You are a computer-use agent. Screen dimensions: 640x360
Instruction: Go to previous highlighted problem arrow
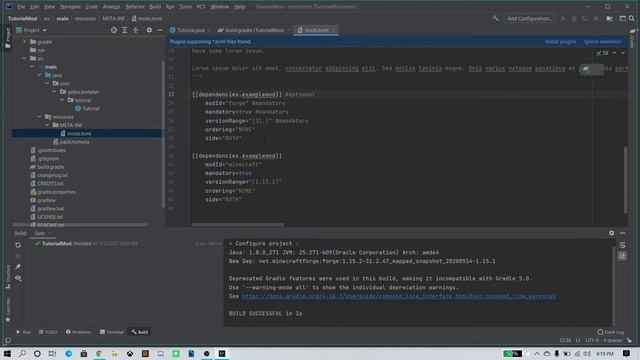(614, 53)
